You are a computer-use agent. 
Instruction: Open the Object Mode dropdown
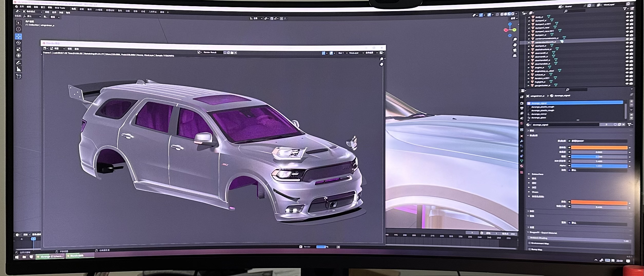tap(33, 12)
